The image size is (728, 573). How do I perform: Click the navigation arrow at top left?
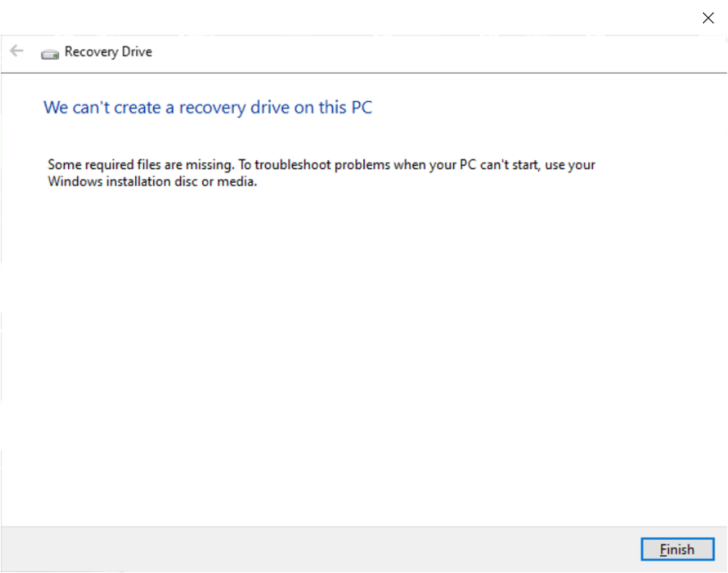pos(16,51)
